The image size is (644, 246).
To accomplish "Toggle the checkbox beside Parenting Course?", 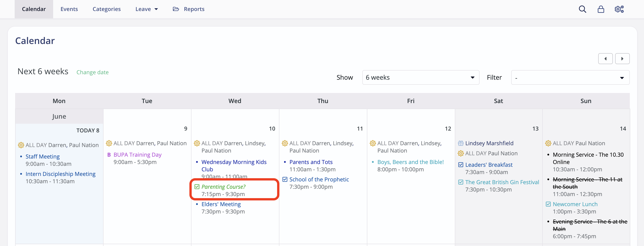I will click(197, 186).
